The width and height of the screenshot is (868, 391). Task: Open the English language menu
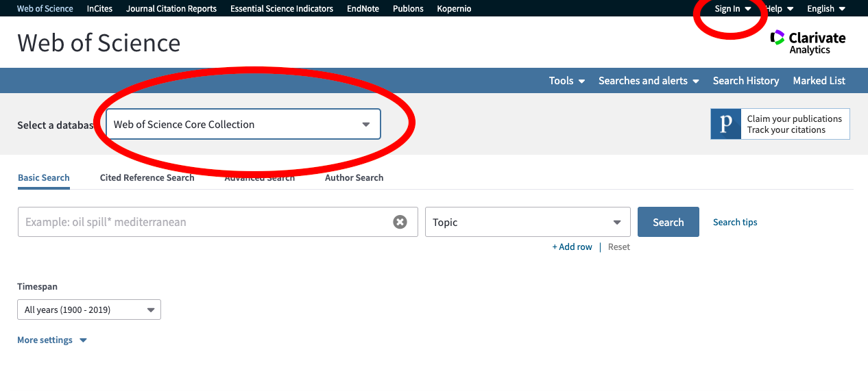click(826, 9)
